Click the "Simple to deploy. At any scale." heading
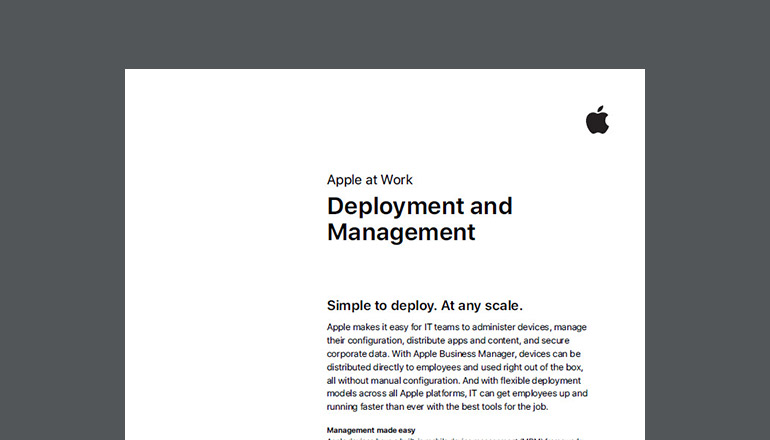Image resolution: width=770 pixels, height=440 pixels. tap(425, 305)
